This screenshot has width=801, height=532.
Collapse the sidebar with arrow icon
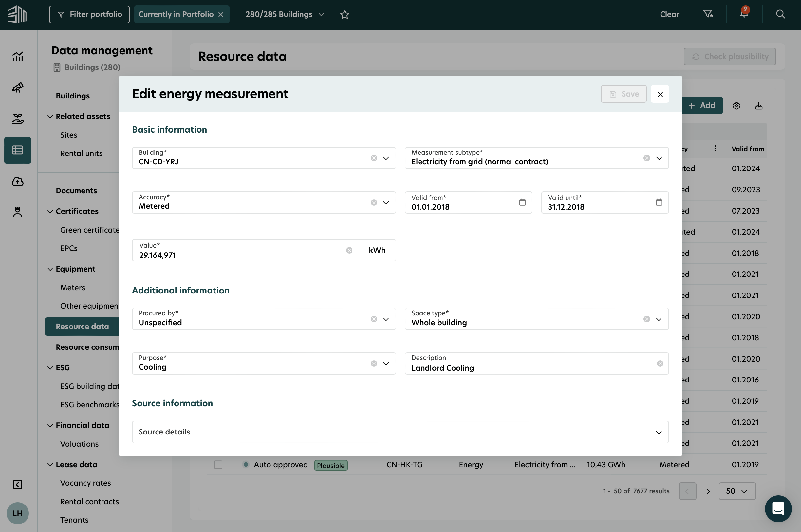pos(18,485)
